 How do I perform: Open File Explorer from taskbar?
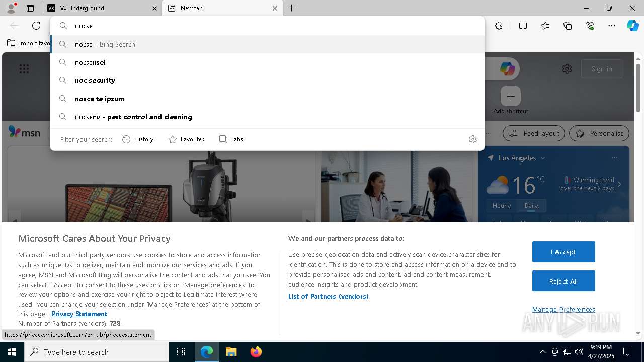click(231, 352)
